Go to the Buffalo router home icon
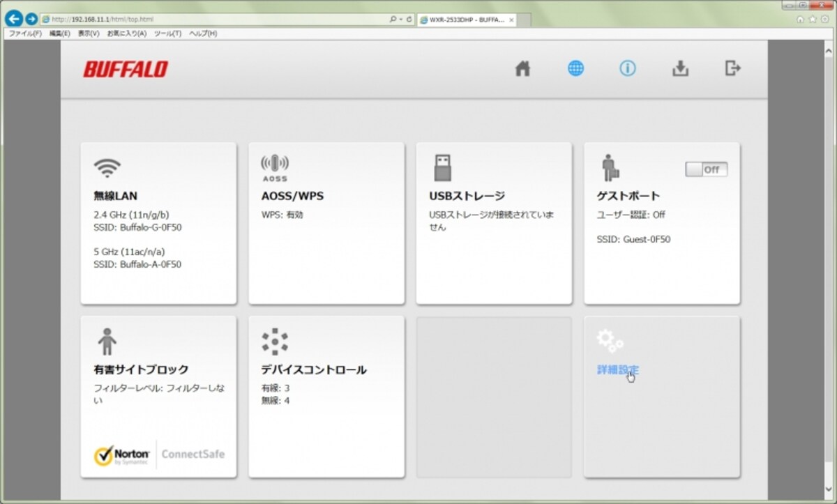Viewport: 837px width, 504px height. point(523,68)
